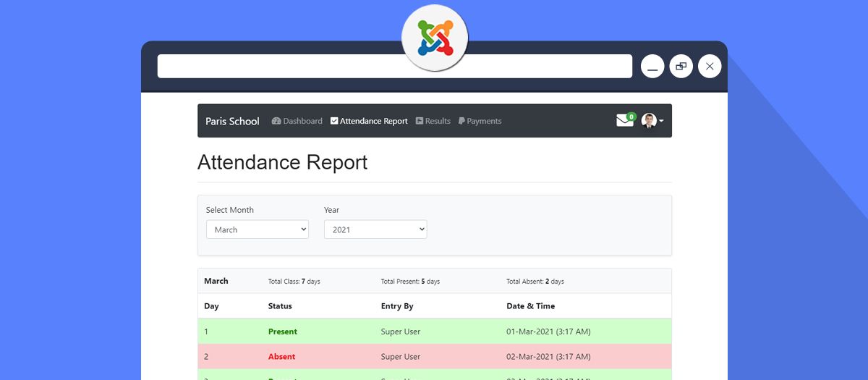This screenshot has height=380, width=868.
Task: Open the mail envelope notifications icon
Action: (624, 121)
